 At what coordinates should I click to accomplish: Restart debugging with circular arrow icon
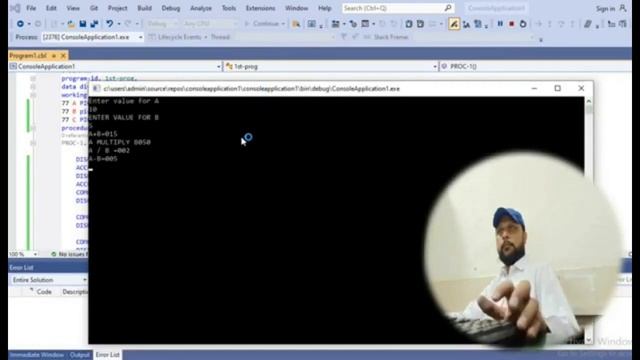tap(523, 24)
